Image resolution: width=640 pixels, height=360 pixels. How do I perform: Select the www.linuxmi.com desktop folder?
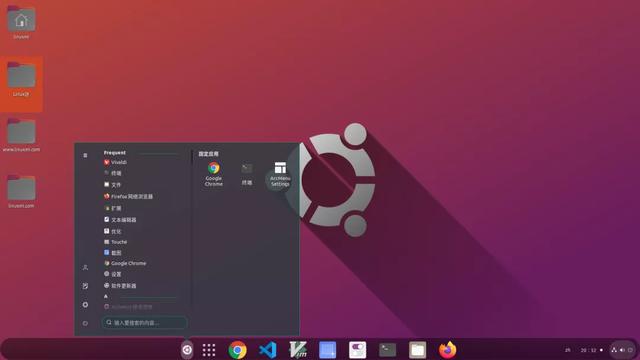click(21, 135)
